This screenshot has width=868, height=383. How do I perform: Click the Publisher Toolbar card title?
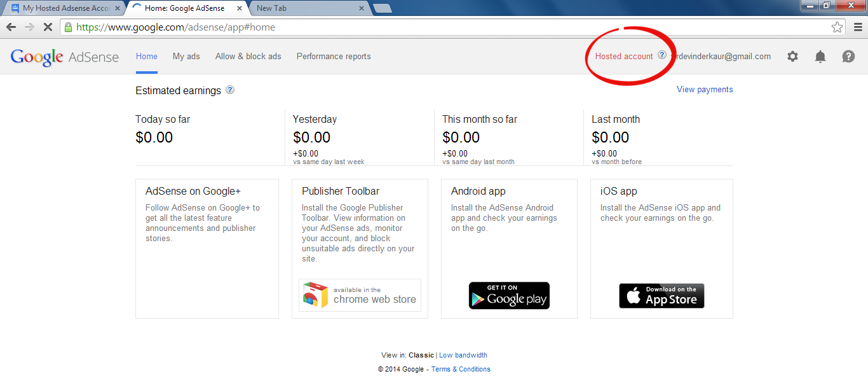coord(341,191)
